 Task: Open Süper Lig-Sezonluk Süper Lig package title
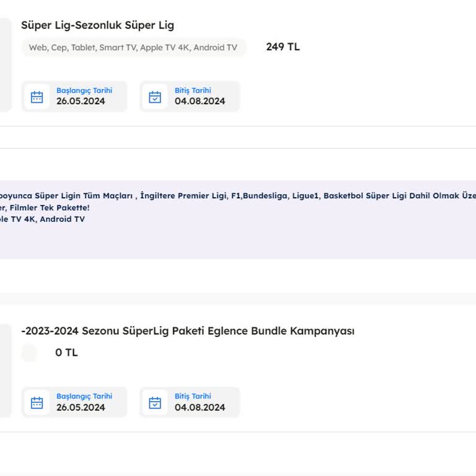point(97,25)
